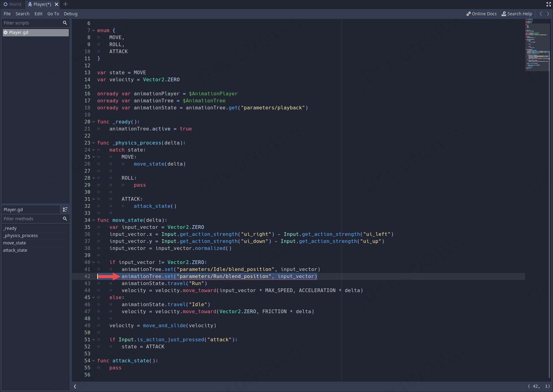Fold the MOVE case at line 25
This screenshot has width=553, height=392.
click(x=94, y=157)
